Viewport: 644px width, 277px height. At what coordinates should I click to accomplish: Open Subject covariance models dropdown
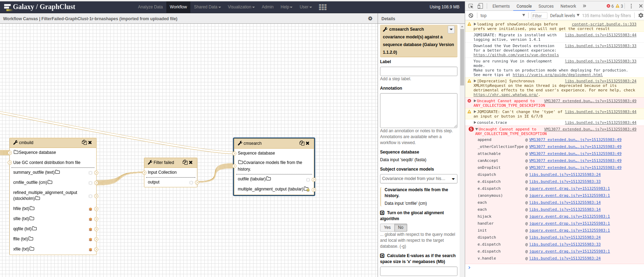418,179
